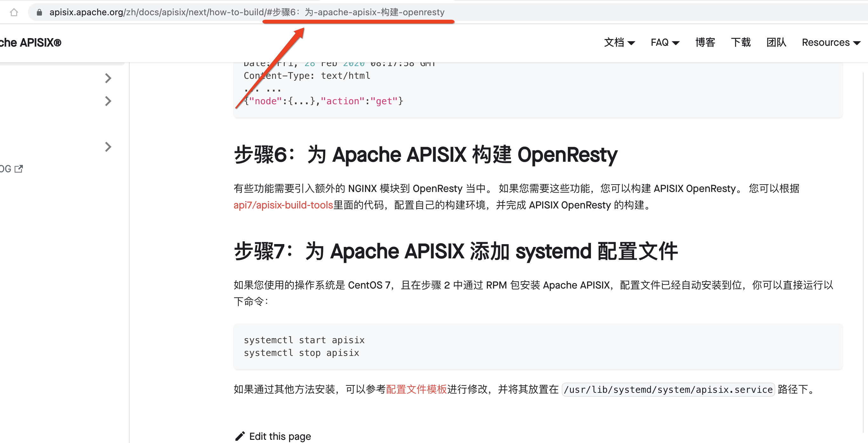Click the external link icon beside OG
The height and width of the screenshot is (443, 868).
tap(18, 168)
